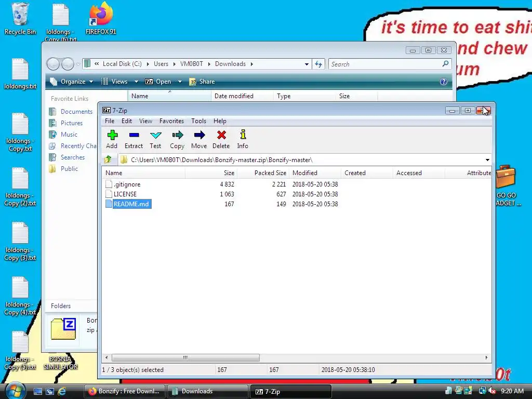Expand the arrow after Downloads breadcrumb
532x399 pixels.
tap(252, 64)
